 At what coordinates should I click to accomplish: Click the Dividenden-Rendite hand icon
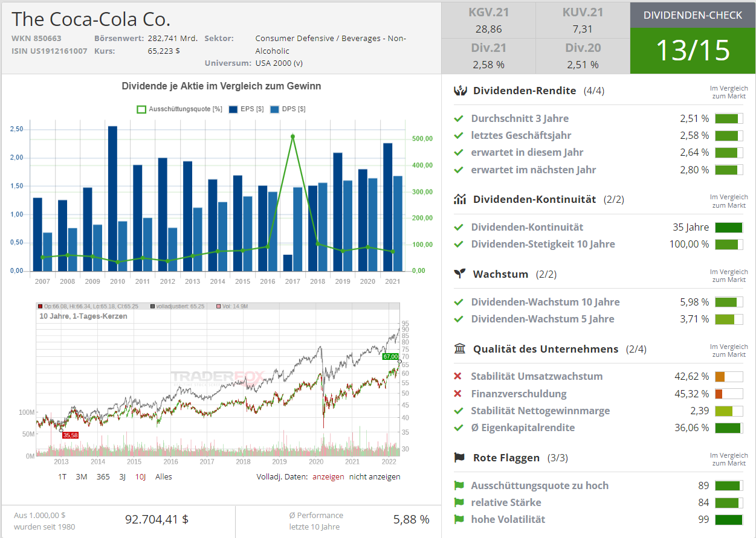point(460,91)
